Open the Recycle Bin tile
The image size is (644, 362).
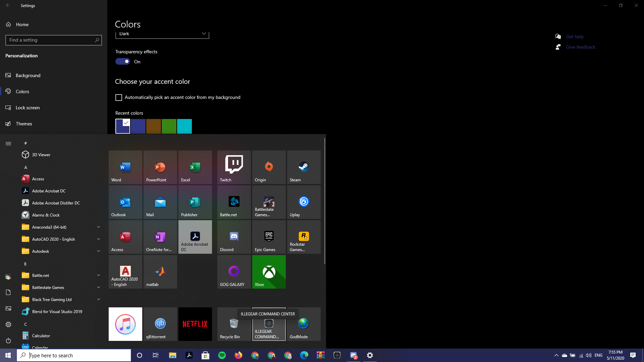pyautogui.click(x=234, y=324)
